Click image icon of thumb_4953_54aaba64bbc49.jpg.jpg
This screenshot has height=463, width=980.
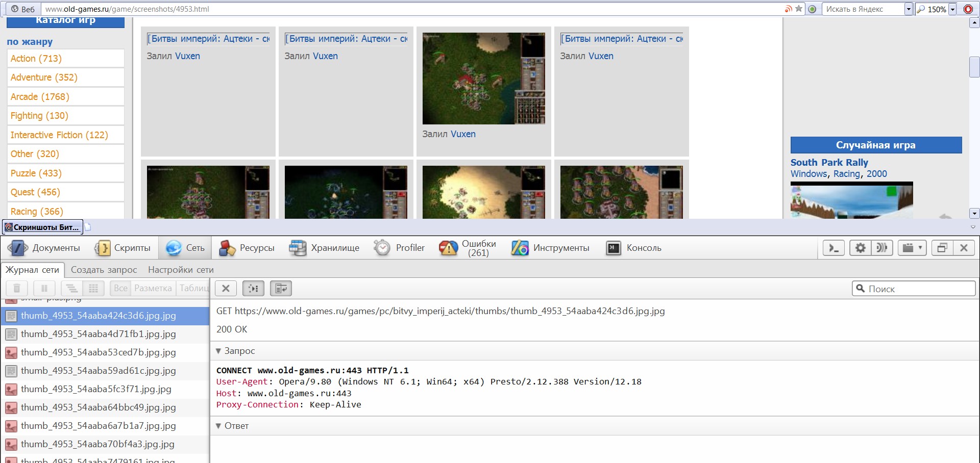(11, 408)
